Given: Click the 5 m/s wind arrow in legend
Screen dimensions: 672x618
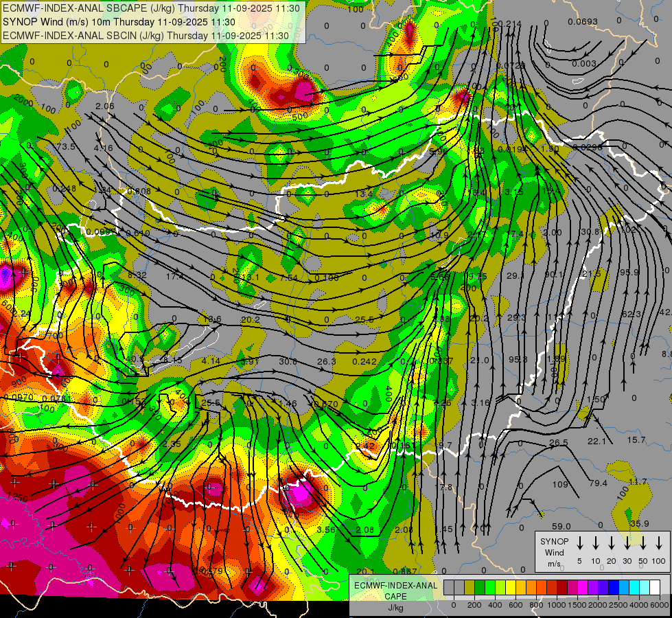Looking at the screenshot, I should tap(580, 542).
